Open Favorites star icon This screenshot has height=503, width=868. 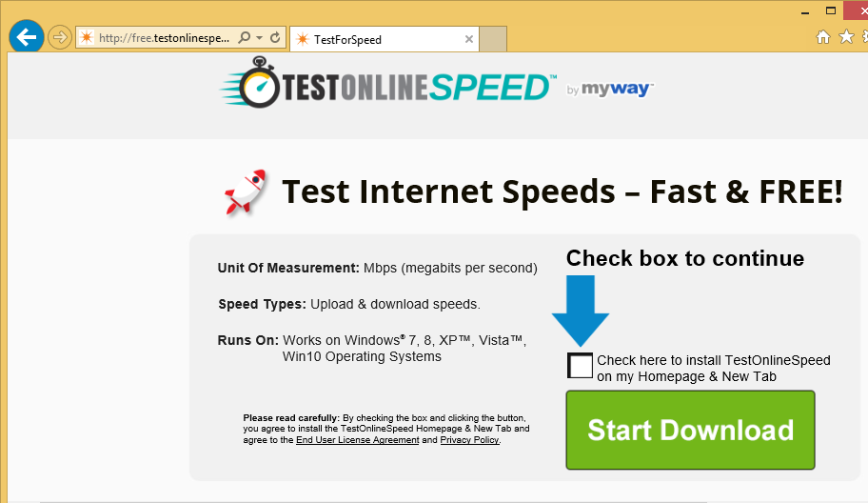845,37
